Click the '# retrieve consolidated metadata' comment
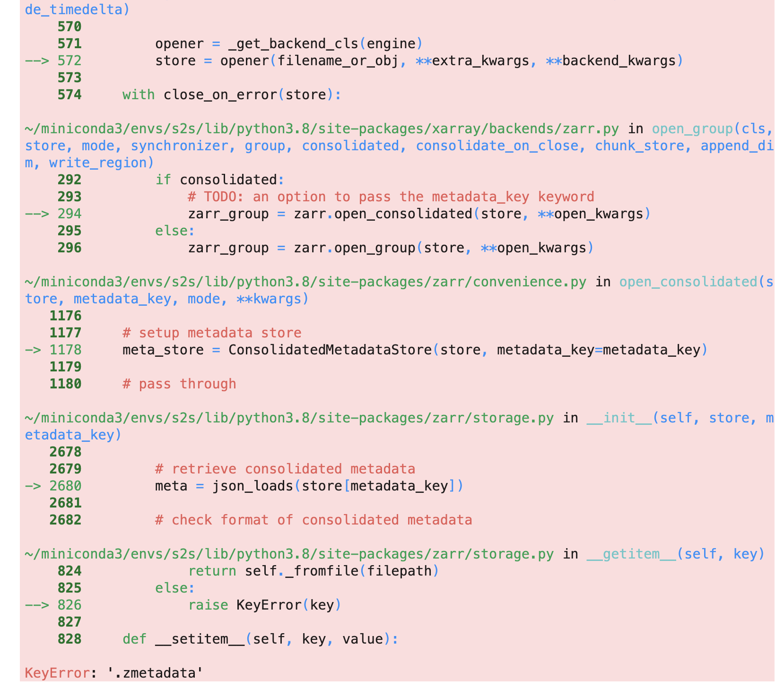784x688 pixels. coord(285,469)
